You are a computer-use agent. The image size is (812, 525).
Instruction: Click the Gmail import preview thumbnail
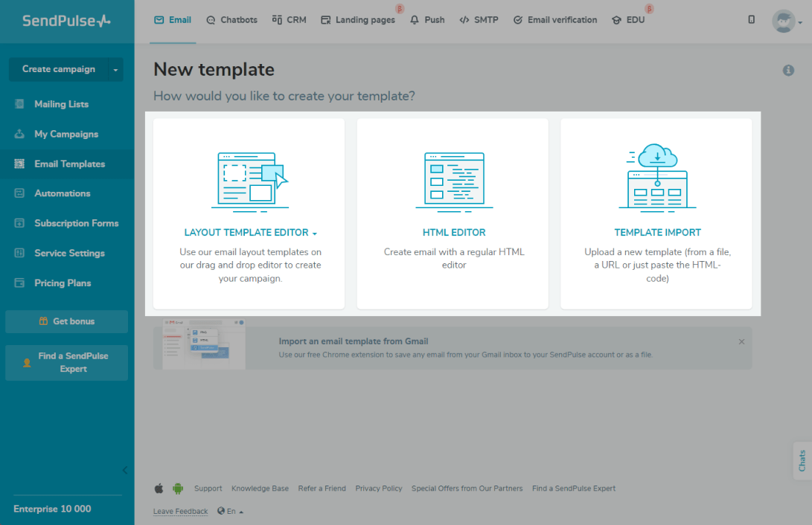(x=204, y=344)
